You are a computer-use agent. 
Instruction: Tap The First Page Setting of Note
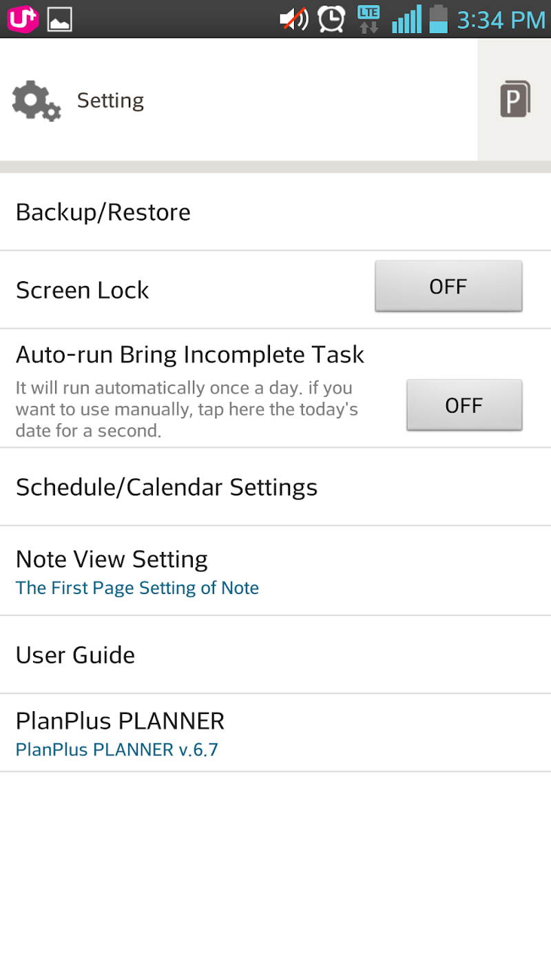(137, 588)
